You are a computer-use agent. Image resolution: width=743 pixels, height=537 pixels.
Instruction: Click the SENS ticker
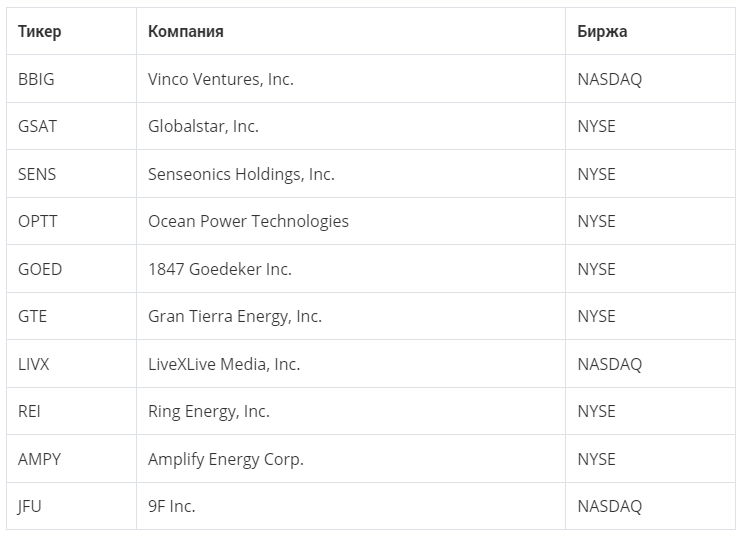coord(37,174)
